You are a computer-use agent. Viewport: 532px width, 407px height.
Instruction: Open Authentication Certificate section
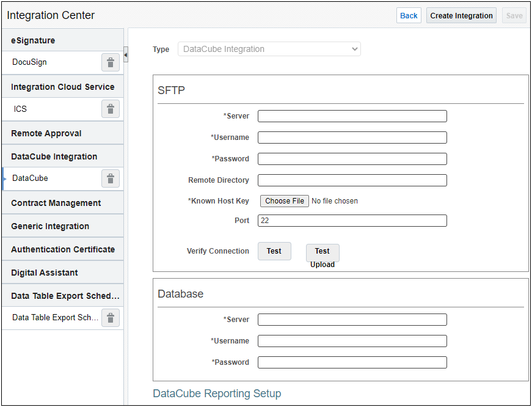[63, 249]
